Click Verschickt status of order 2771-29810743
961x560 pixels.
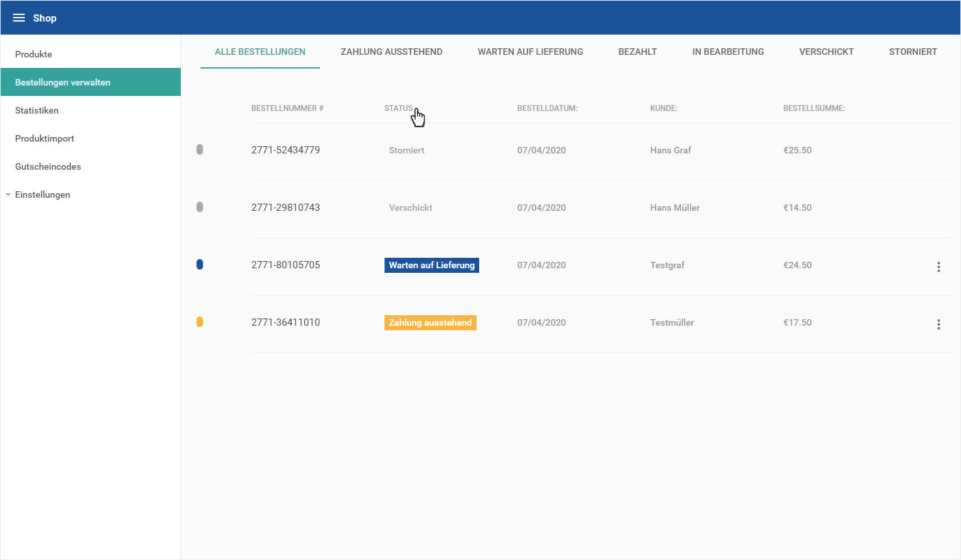click(x=411, y=208)
